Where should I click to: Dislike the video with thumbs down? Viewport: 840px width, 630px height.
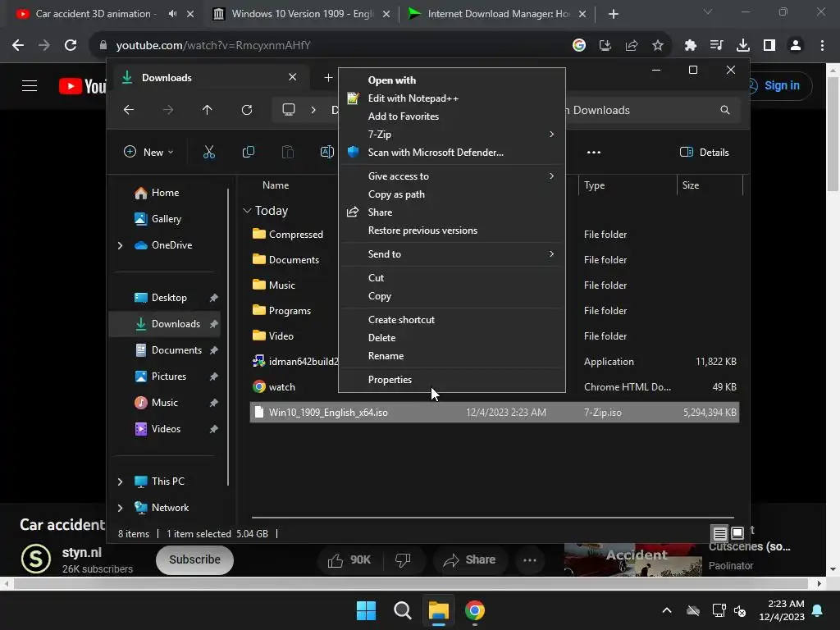tap(402, 559)
